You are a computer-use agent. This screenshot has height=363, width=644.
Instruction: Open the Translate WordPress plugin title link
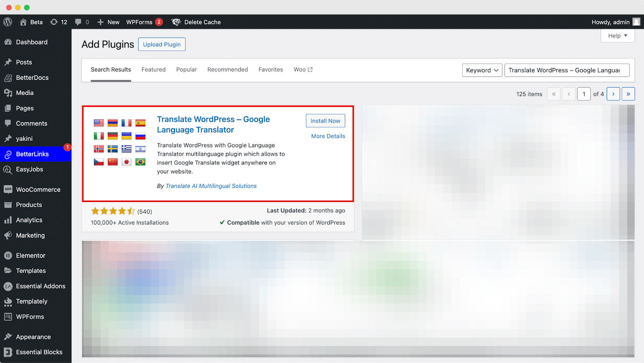[213, 124]
